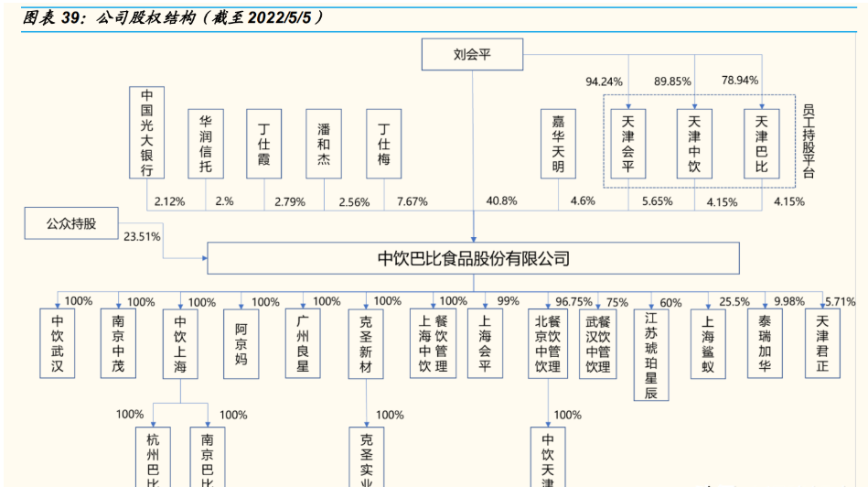This screenshot has height=487, width=868.
Task: Click the 克圣新材 subsidiary box
Action: [x=366, y=344]
